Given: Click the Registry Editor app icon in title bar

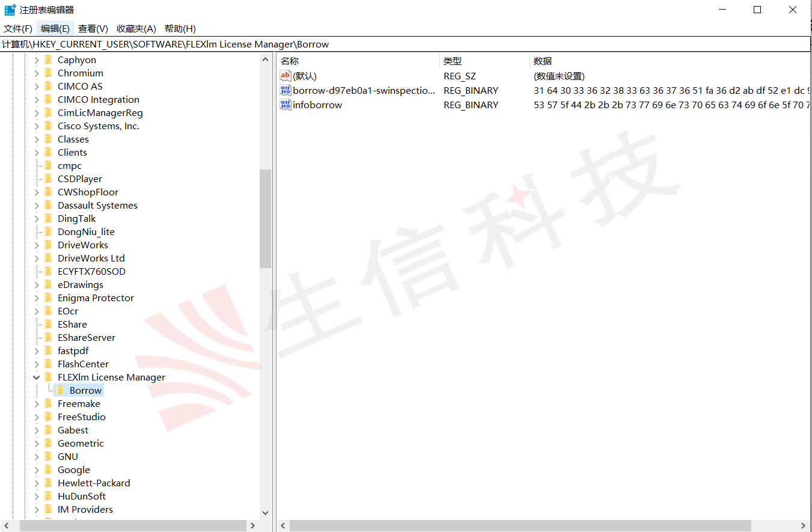Looking at the screenshot, I should [x=10, y=10].
